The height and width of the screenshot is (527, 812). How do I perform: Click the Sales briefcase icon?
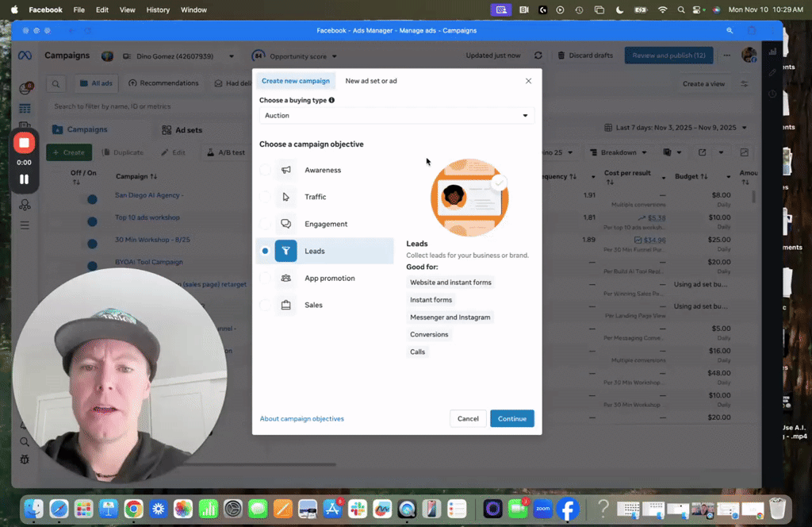(285, 305)
